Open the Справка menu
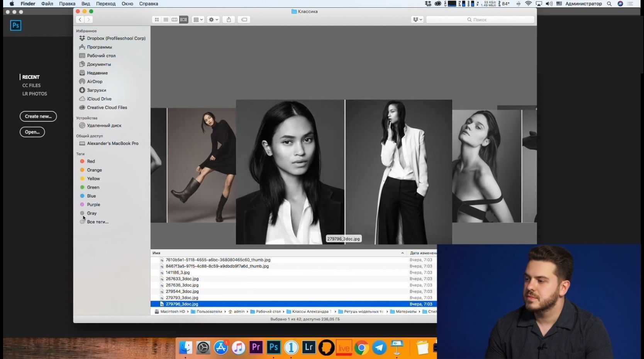Image resolution: width=644 pixels, height=359 pixels. coord(149,4)
